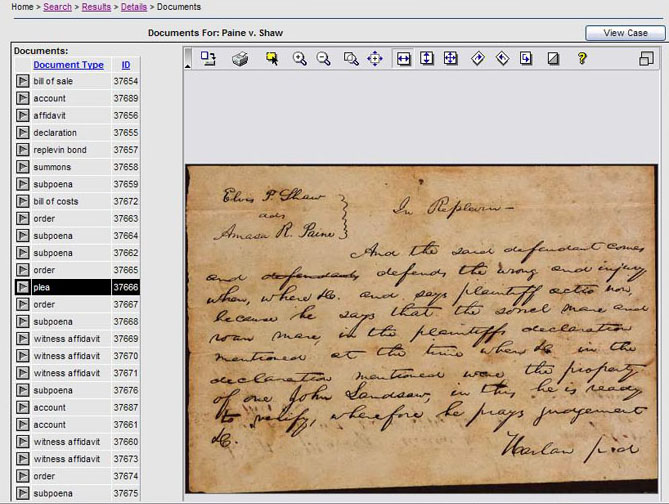Image resolution: width=669 pixels, height=504 pixels.
Task: Invert the image colors icon
Action: [x=553, y=58]
